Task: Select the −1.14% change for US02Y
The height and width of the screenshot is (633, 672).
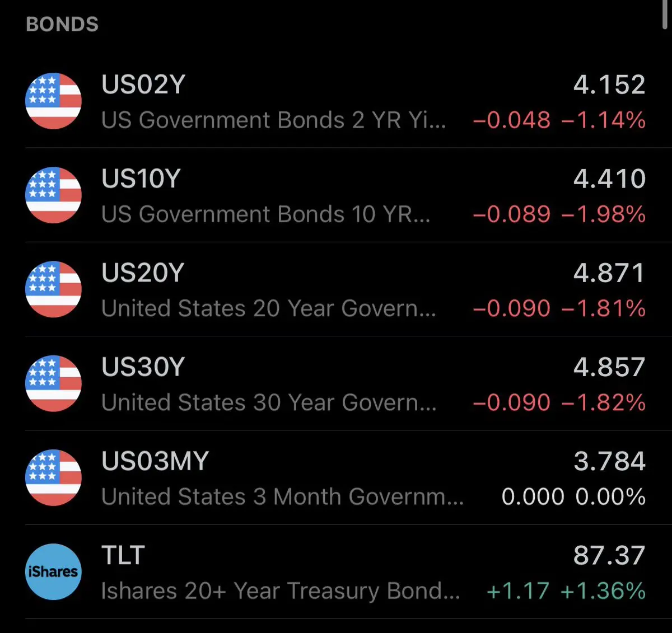Action: (x=603, y=120)
